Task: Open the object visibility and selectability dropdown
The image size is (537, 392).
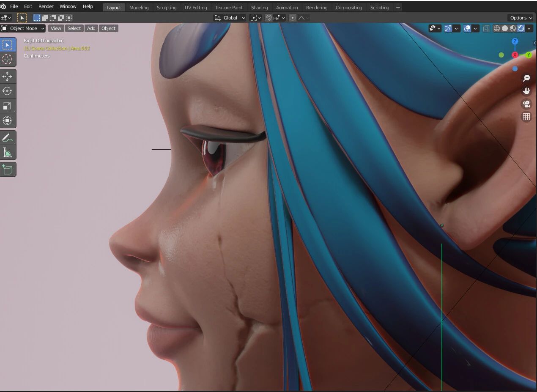Action: click(x=435, y=28)
